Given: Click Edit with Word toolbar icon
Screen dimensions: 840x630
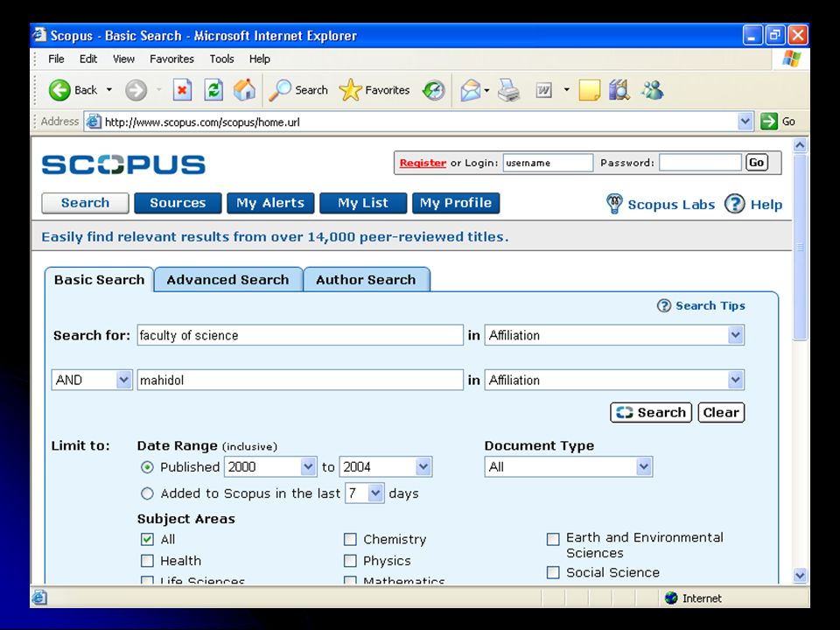Looking at the screenshot, I should 543,90.
